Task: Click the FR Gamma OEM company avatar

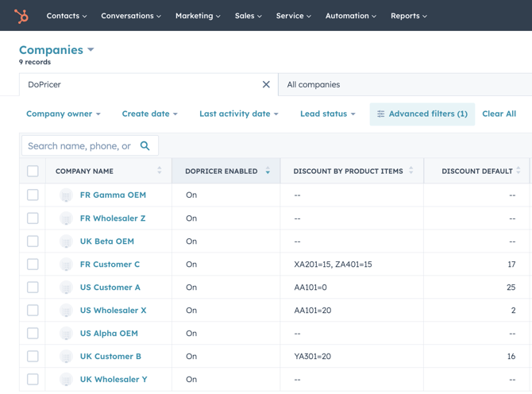Action: click(x=66, y=195)
